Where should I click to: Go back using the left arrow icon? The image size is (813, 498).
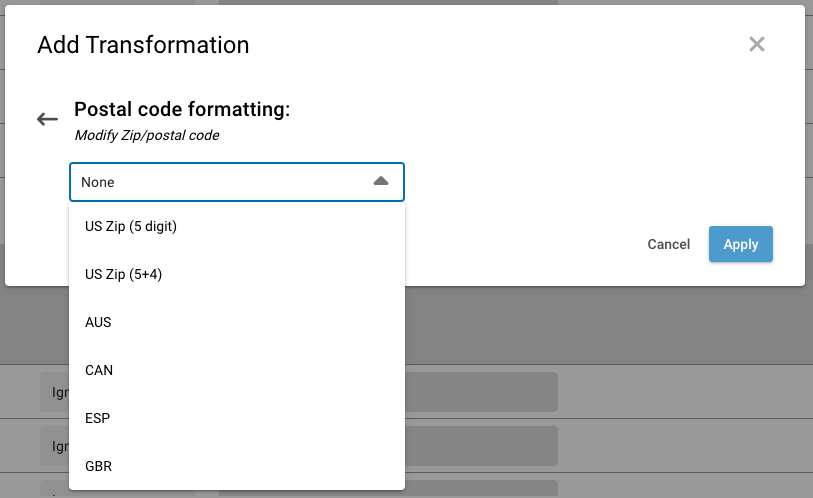point(47,120)
